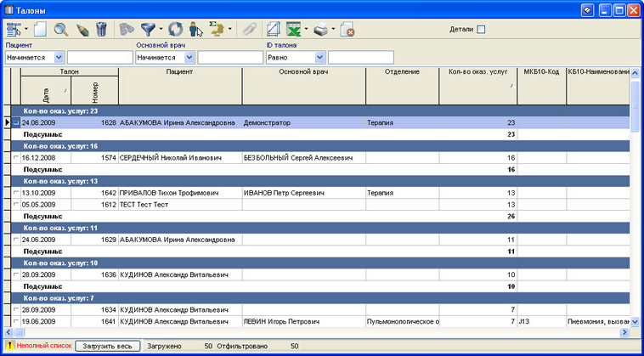Screen dimensions: 644x356
Task: Open dropdown arrow next to sigma totals icon
Action: [x=229, y=30]
